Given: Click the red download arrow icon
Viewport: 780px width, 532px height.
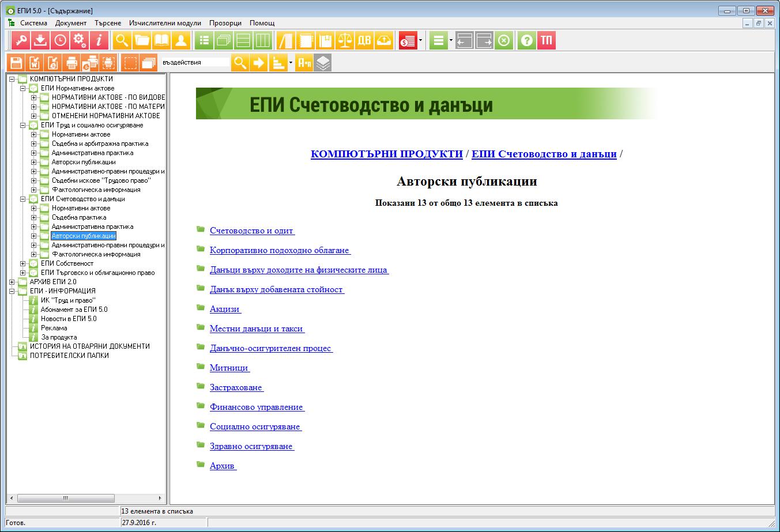Looking at the screenshot, I should [x=40, y=40].
